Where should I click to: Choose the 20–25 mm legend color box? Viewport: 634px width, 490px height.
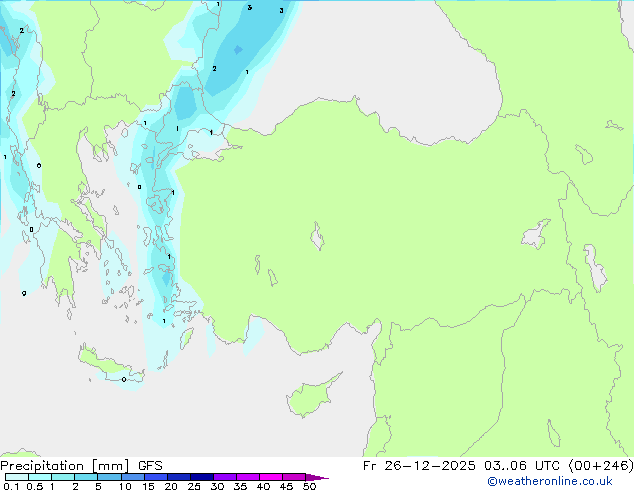[x=179, y=477]
